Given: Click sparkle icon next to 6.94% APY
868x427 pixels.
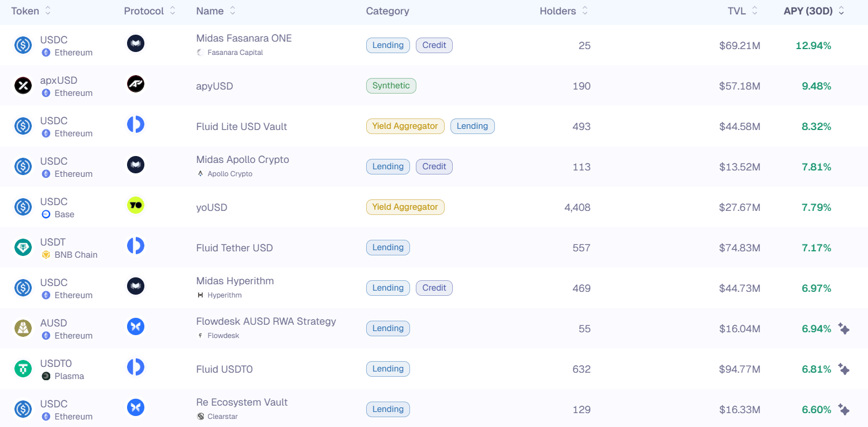Looking at the screenshot, I should click(844, 329).
